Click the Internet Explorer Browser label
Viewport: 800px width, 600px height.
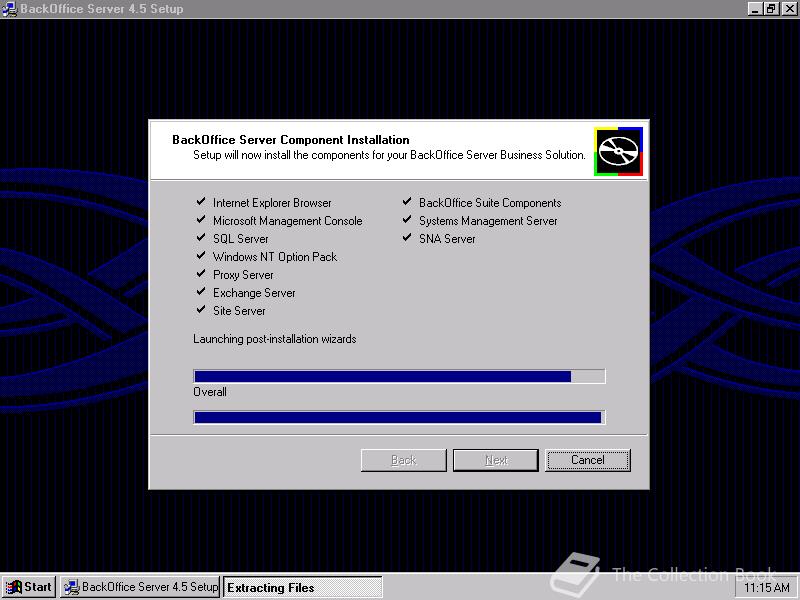[272, 203]
